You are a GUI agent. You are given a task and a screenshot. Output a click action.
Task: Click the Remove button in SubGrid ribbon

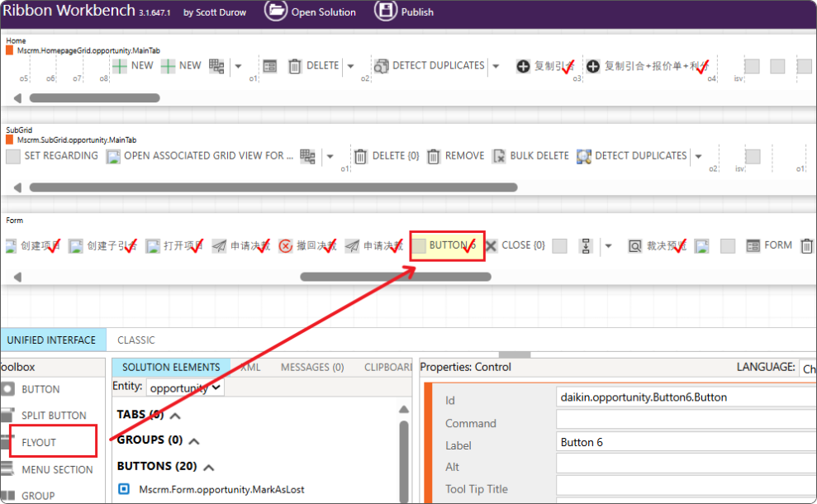tap(456, 156)
